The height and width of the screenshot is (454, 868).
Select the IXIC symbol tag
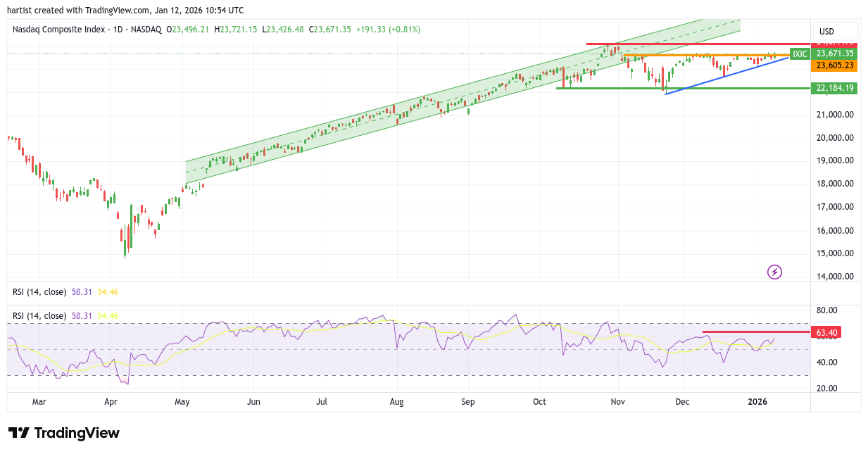tap(800, 53)
